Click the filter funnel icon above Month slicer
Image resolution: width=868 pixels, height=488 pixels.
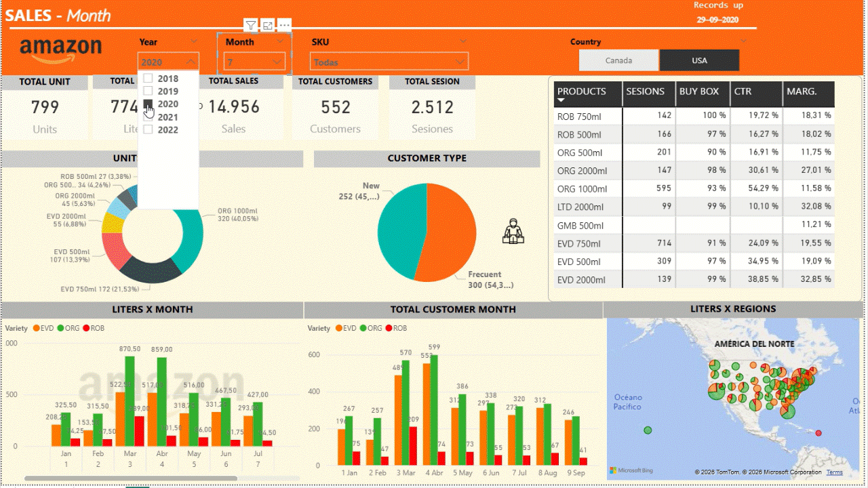251,26
